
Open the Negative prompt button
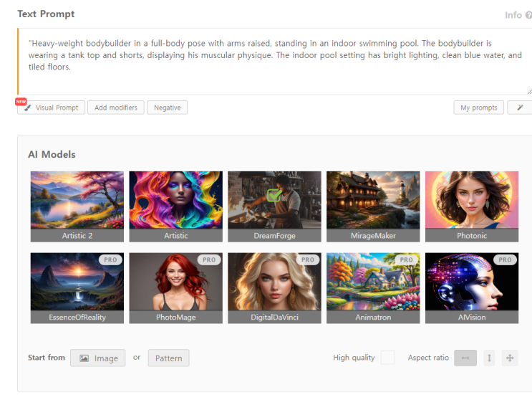click(168, 108)
